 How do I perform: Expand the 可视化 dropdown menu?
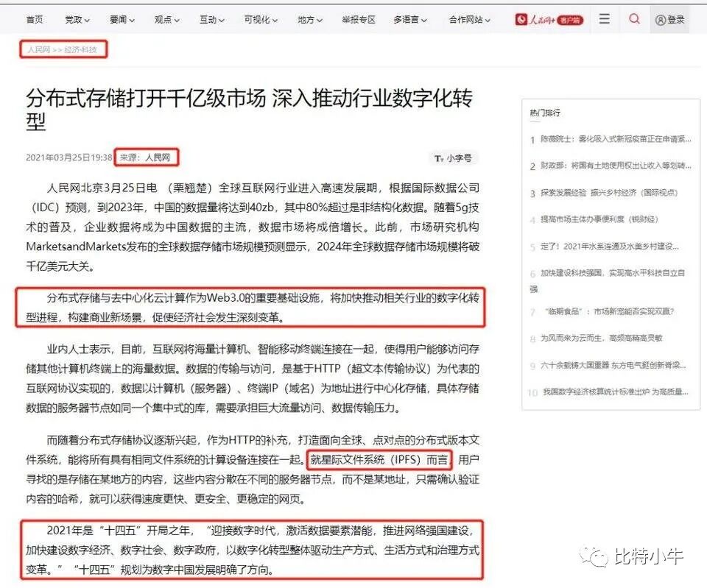click(x=261, y=19)
